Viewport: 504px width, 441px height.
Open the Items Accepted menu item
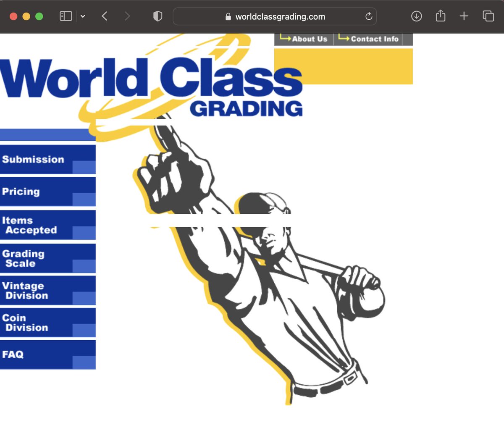click(x=48, y=225)
